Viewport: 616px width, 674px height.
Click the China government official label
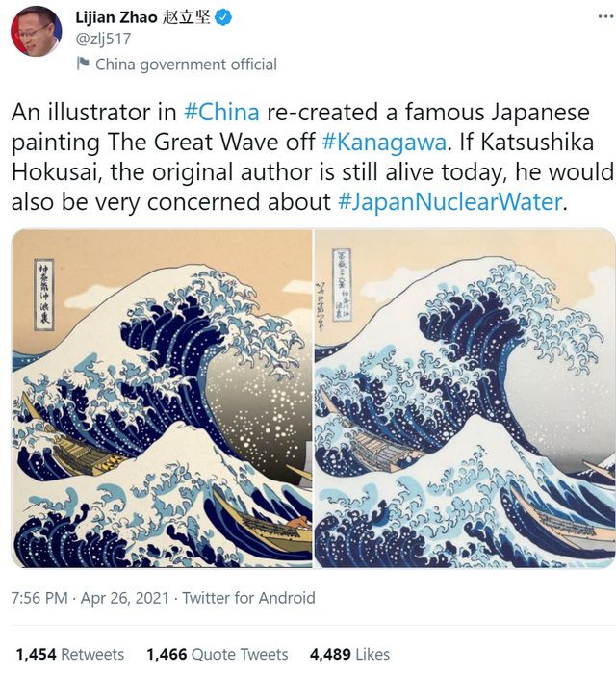point(186,65)
